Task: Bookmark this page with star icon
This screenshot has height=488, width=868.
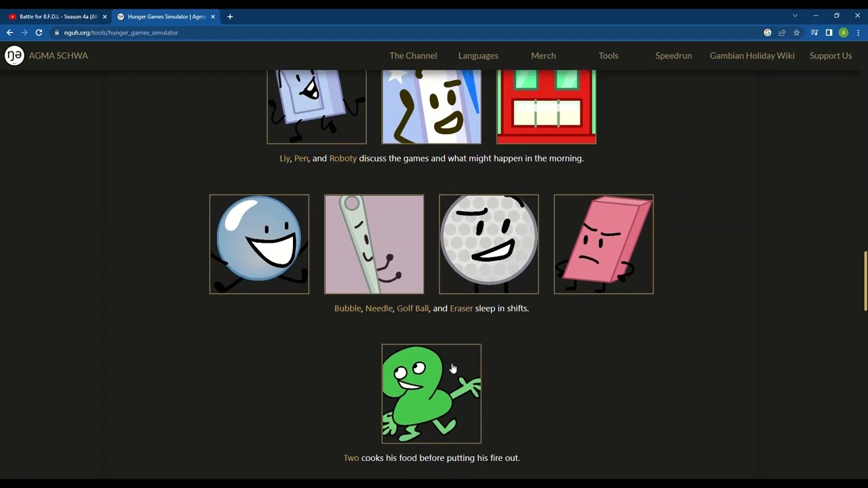Action: tap(797, 33)
